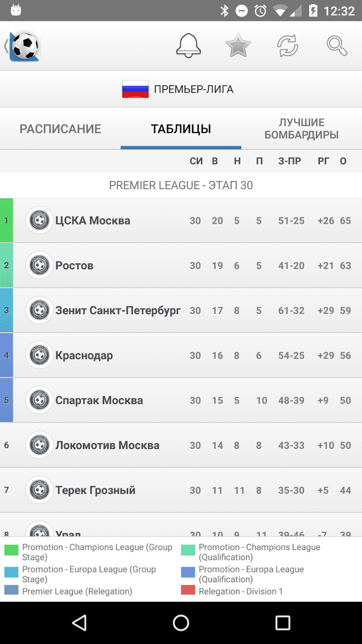Screen dimensions: 362x644
Task: Open the Лучшие бомбардиры tab
Action: tap(301, 129)
